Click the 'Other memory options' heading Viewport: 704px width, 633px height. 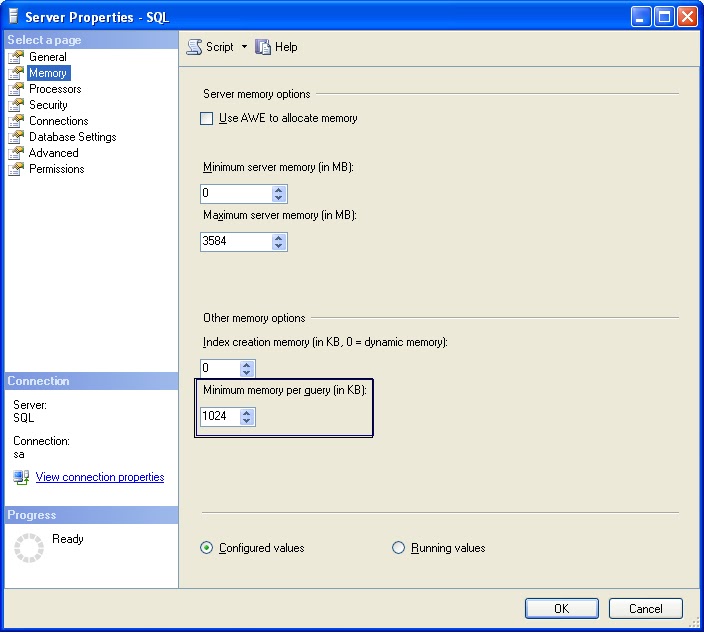coord(254,318)
